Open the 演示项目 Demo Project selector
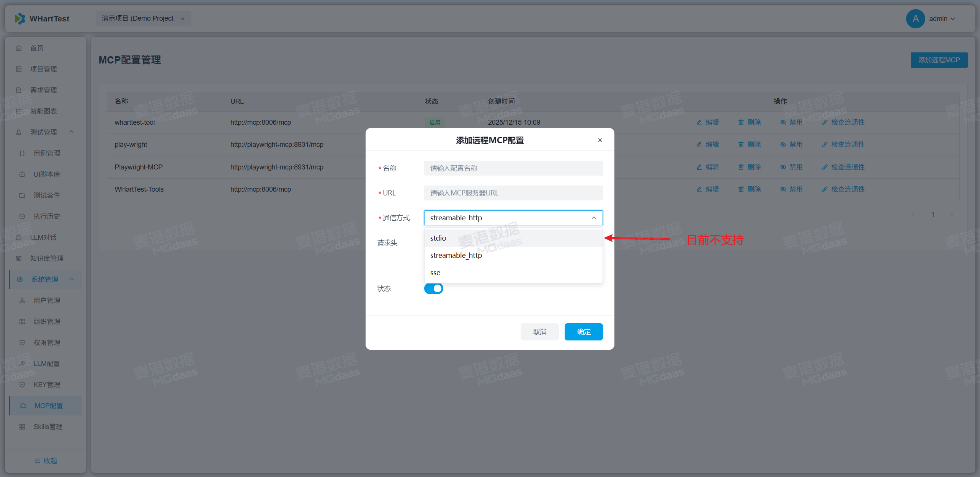Viewport: 980px width, 477px height. click(x=143, y=18)
